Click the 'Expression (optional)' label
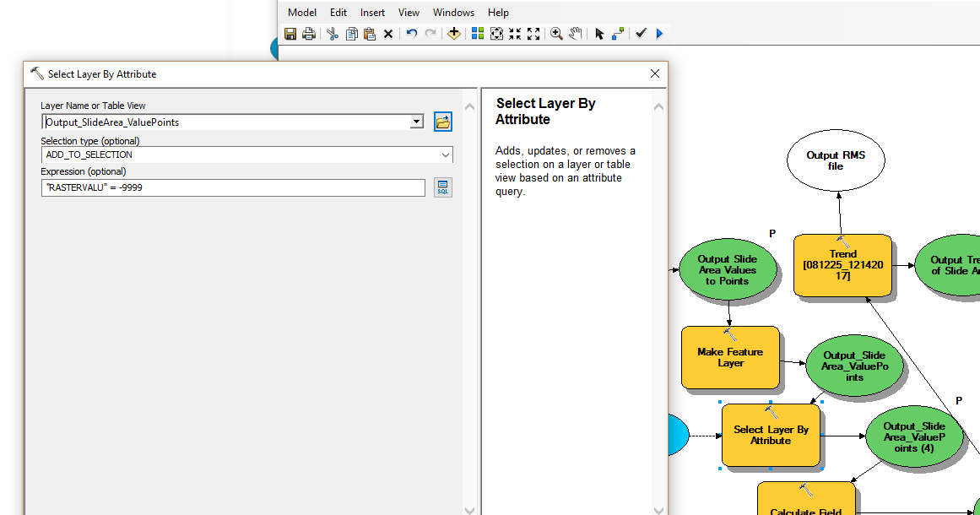Image resolution: width=980 pixels, height=515 pixels. (83, 171)
